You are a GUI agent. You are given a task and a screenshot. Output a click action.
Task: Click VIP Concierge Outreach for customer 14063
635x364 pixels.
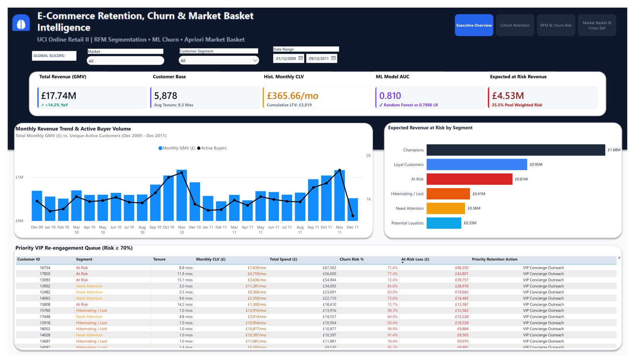click(543, 299)
